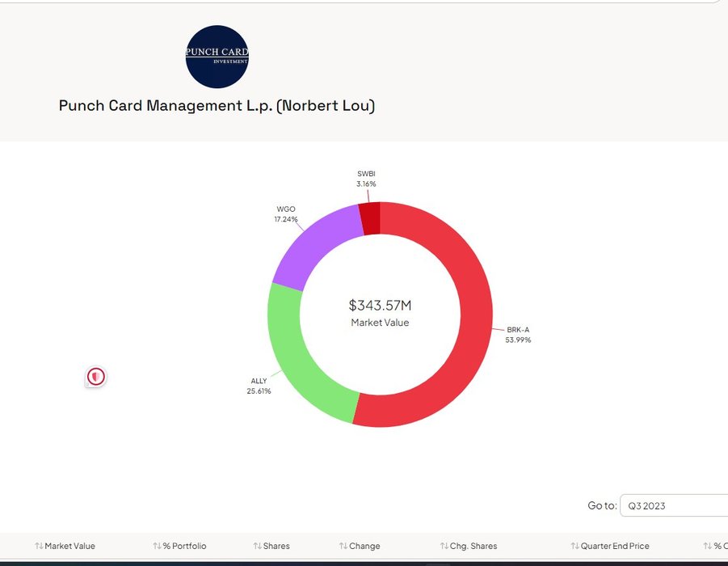Sort table by Chg. Shares column
Viewport: 728px width, 566px height.
coord(469,546)
